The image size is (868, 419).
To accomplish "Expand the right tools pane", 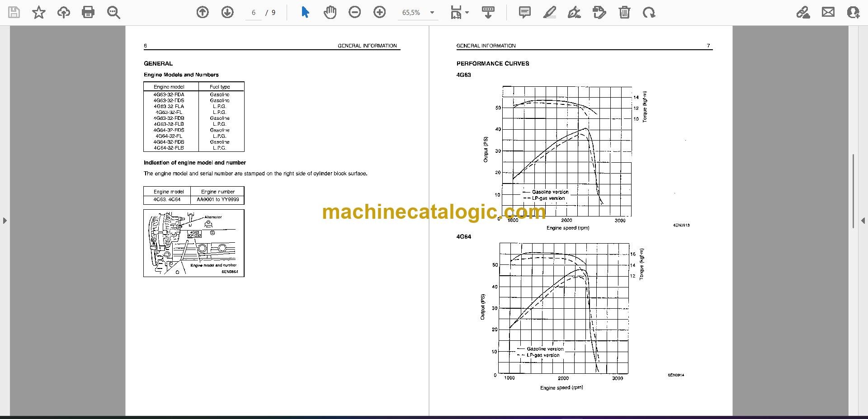I will pos(863,221).
